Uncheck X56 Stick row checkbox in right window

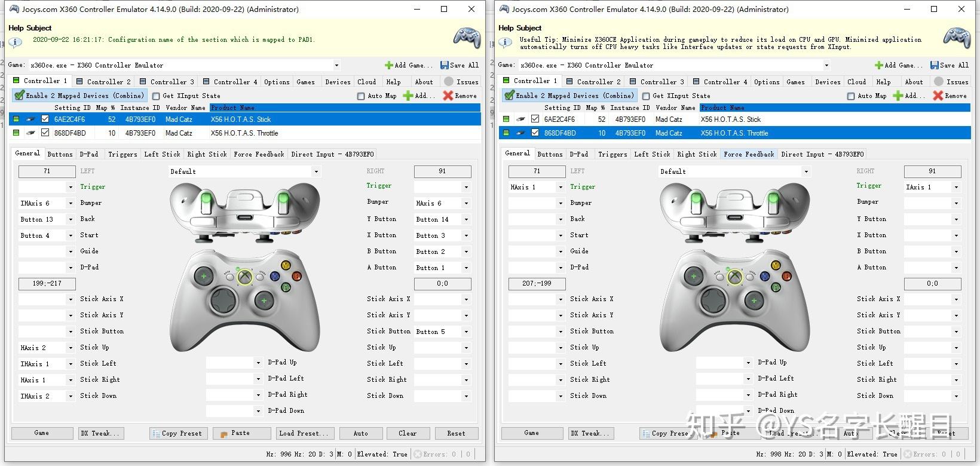coord(535,119)
